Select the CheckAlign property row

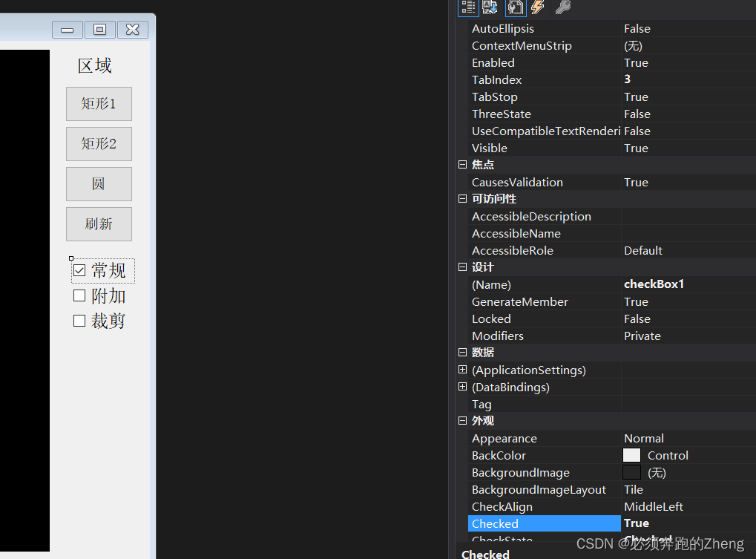point(612,507)
